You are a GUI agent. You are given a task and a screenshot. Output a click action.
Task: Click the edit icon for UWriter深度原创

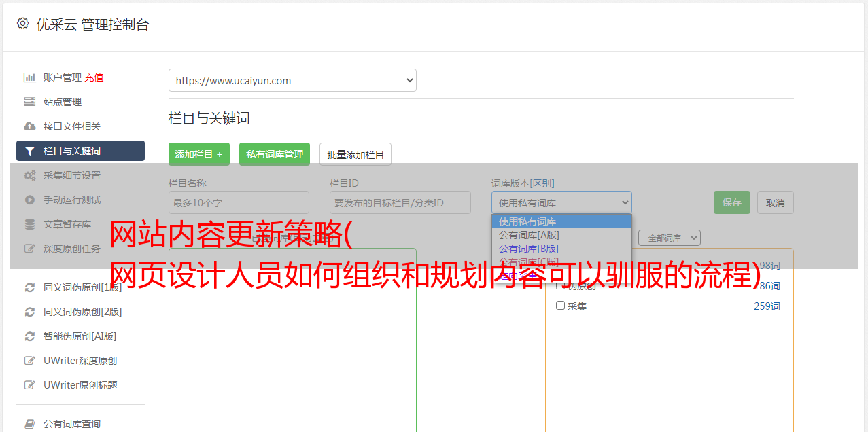tap(29, 361)
